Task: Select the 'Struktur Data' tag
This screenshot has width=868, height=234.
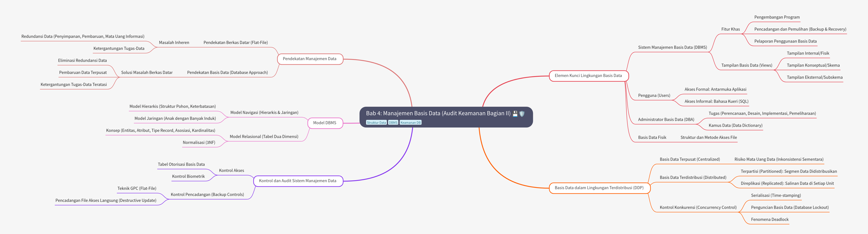Action: pyautogui.click(x=376, y=123)
